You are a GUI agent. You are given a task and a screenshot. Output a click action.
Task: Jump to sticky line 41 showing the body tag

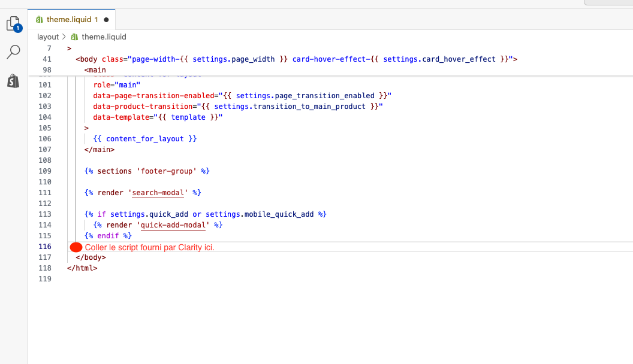[x=180, y=59]
